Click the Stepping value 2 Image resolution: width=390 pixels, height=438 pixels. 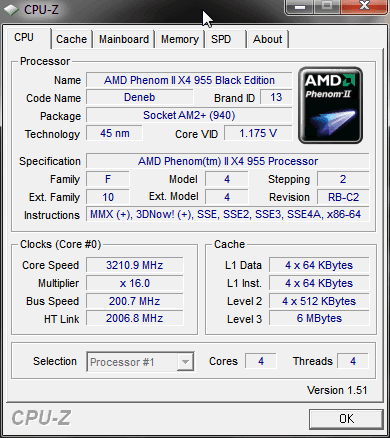click(343, 179)
